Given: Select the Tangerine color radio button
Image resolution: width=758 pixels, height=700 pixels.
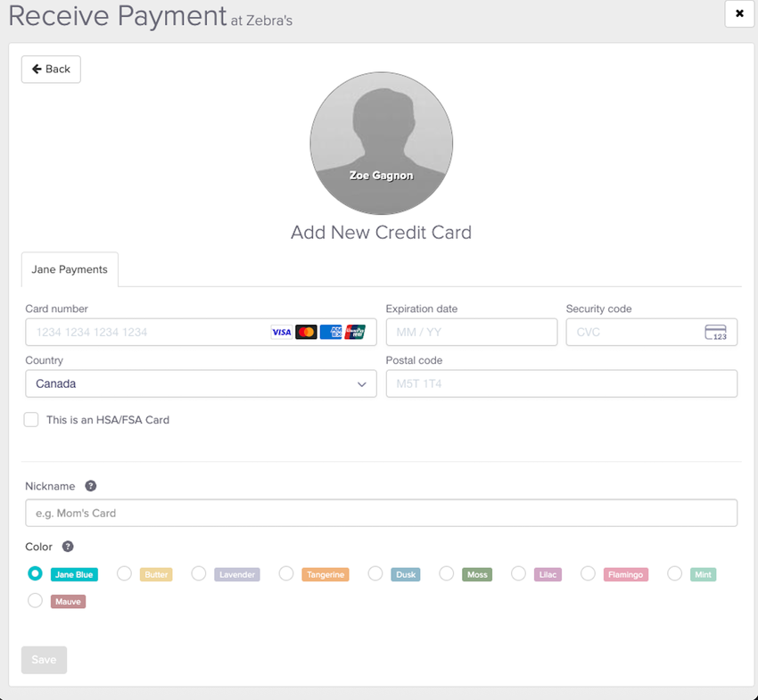Looking at the screenshot, I should click(286, 573).
